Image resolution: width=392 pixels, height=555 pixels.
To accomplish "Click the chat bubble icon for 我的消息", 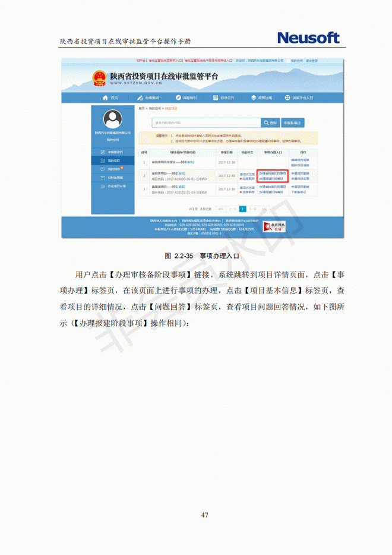I will (x=103, y=169).
